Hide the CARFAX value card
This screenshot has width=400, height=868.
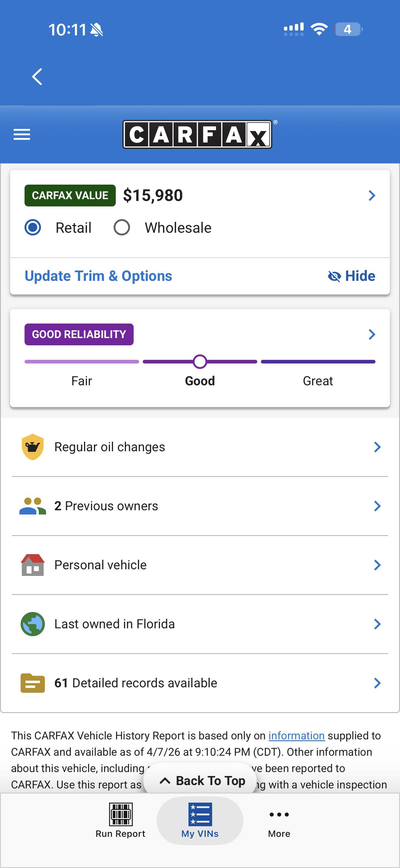coord(352,276)
